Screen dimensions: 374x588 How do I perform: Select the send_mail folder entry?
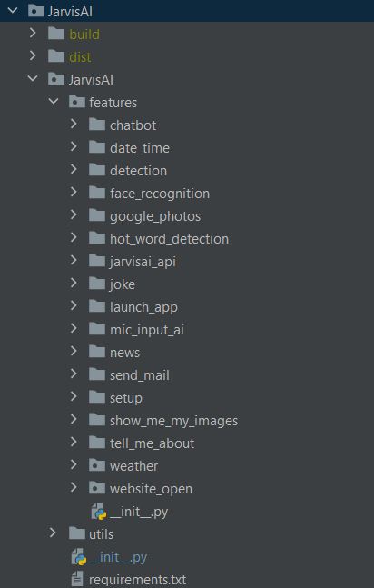coord(140,375)
